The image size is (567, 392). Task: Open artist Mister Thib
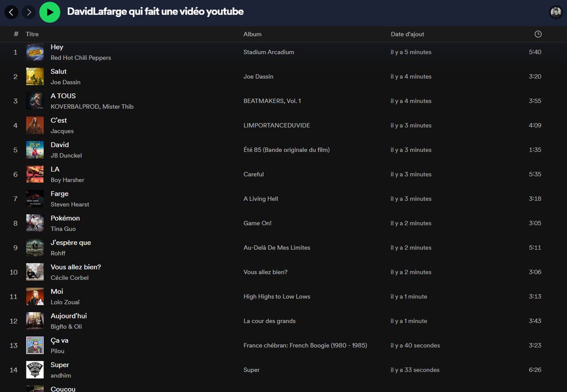point(118,107)
